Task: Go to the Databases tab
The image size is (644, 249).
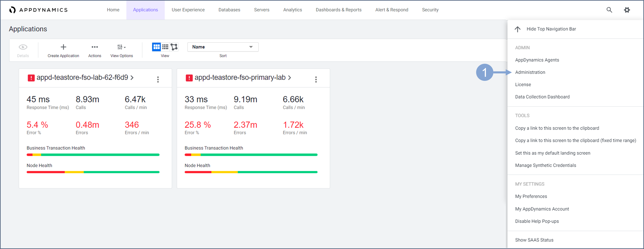Action: click(229, 10)
